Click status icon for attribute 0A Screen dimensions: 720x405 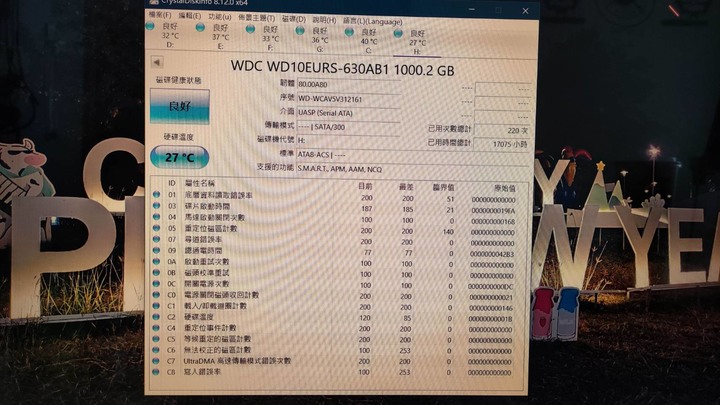click(x=157, y=261)
